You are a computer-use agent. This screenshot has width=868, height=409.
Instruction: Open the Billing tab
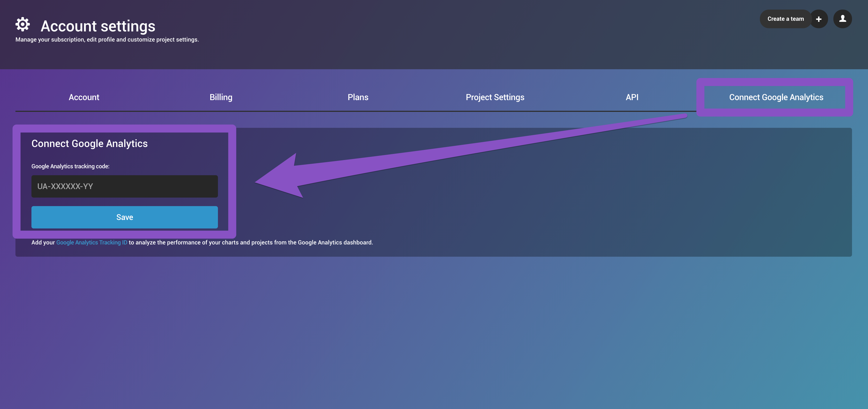(221, 97)
